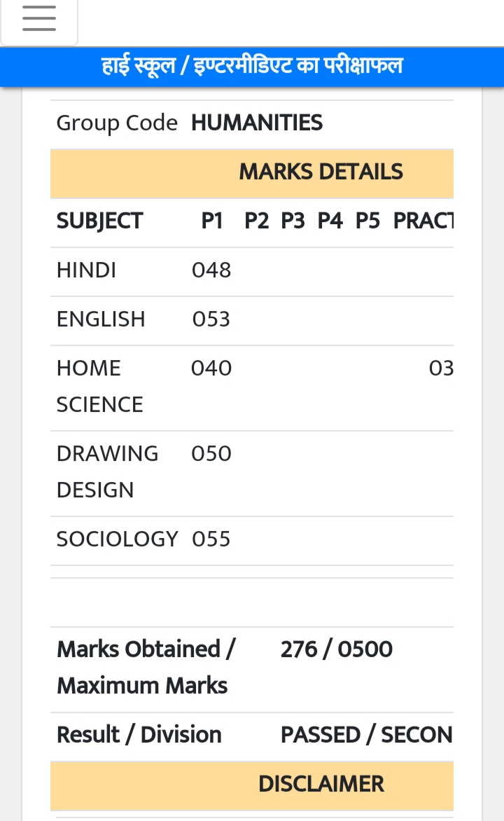The width and height of the screenshot is (504, 821).
Task: Click the SUBJECT column header
Action: tap(99, 221)
